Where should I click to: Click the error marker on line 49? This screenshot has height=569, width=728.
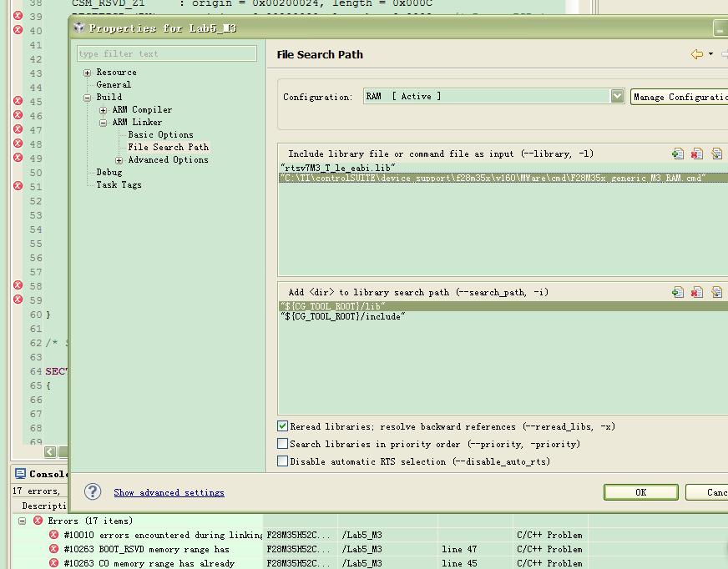coord(18,158)
